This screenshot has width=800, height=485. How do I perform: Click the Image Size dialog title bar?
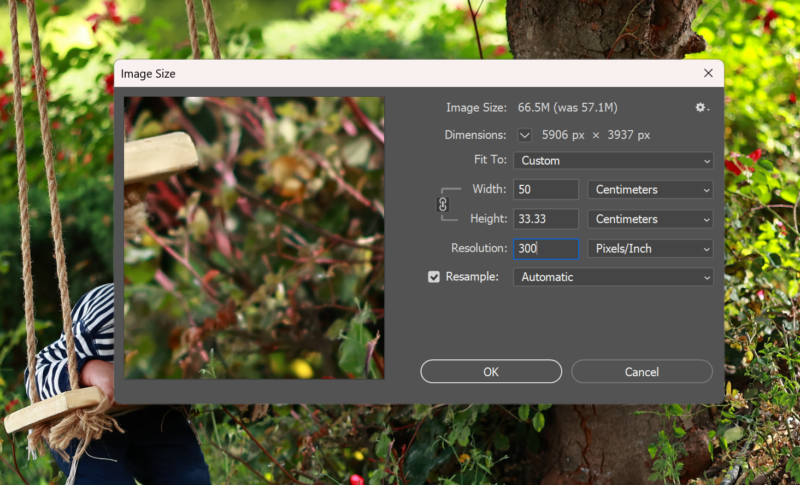(x=400, y=73)
